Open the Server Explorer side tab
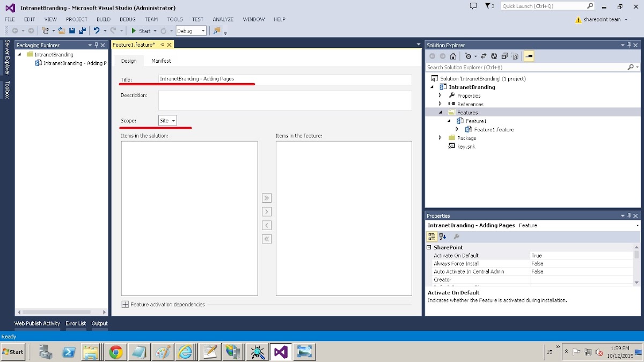This screenshot has width=644, height=362. 7,57
